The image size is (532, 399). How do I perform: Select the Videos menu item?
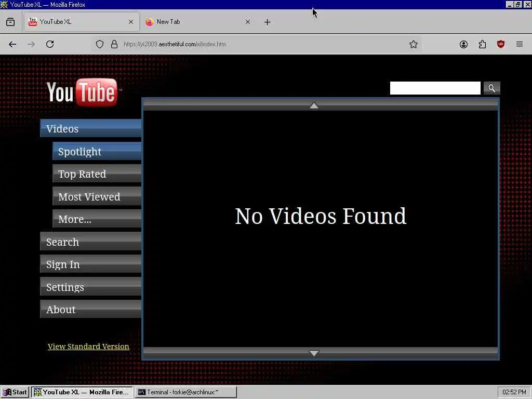90,129
